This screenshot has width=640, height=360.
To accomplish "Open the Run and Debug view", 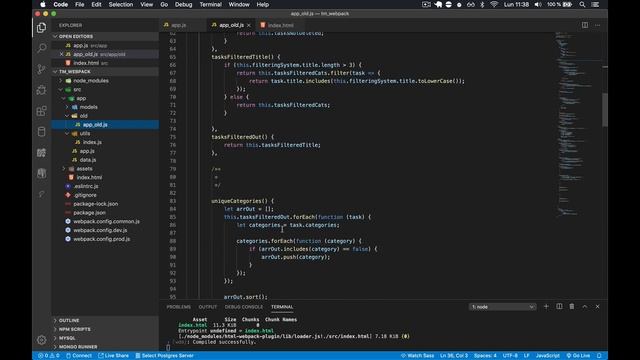I will click(41, 90).
